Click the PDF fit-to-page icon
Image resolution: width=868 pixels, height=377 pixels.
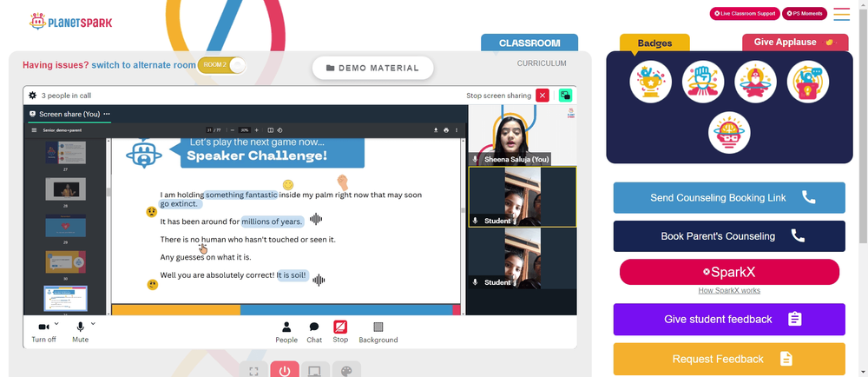[271, 130]
